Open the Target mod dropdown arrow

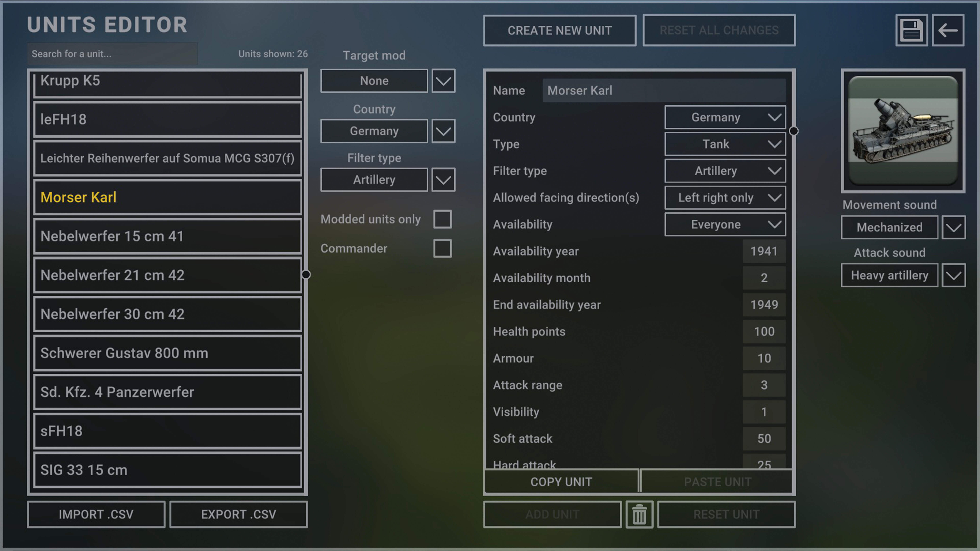[443, 81]
